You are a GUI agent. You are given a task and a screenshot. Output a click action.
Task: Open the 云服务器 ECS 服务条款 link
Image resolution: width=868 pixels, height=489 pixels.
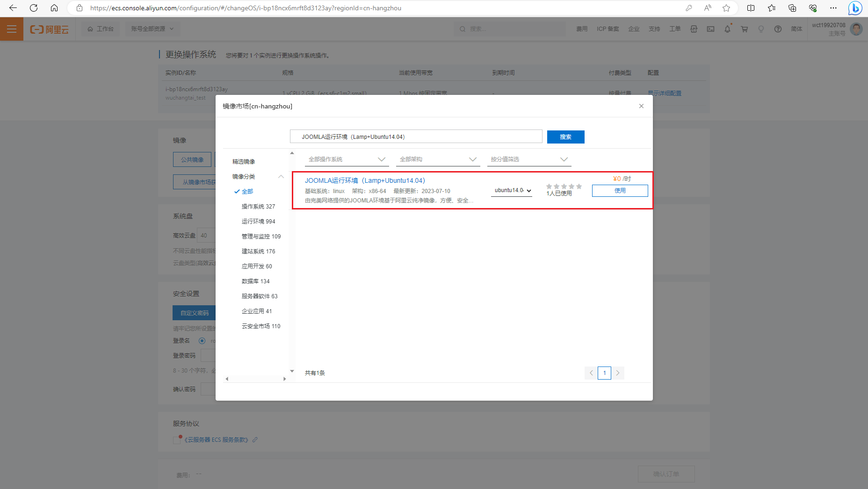(216, 440)
